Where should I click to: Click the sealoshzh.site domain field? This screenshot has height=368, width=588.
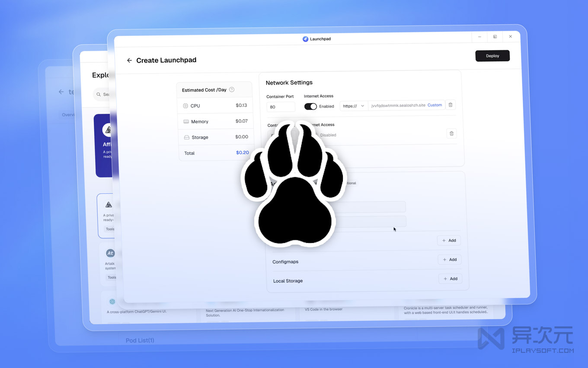click(x=398, y=106)
